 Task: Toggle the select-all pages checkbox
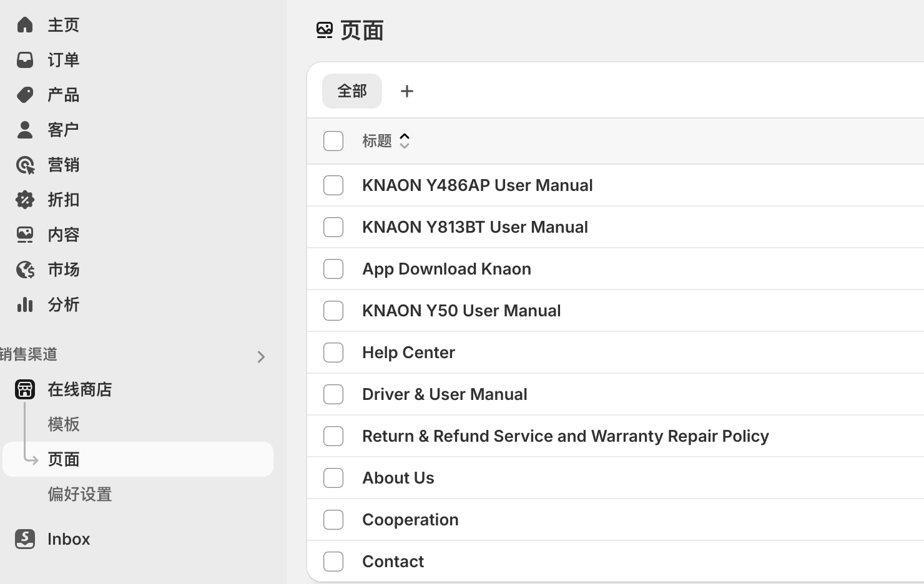point(333,141)
